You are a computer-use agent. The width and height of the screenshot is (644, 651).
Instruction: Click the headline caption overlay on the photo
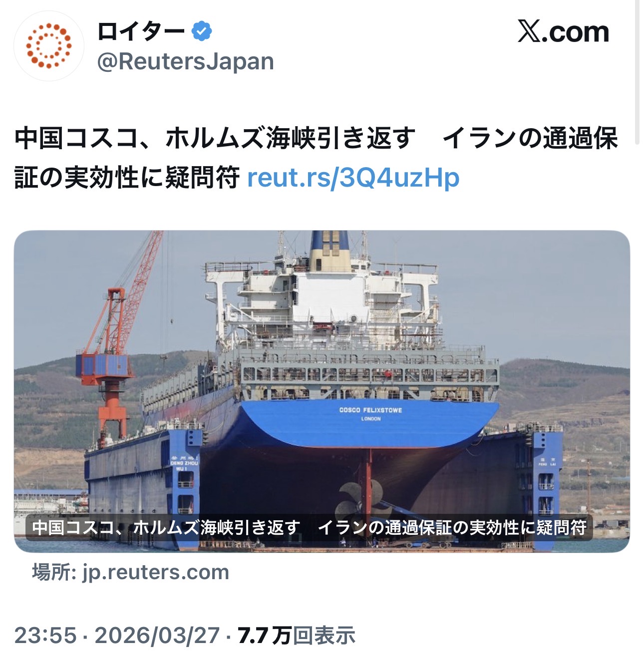point(309,527)
